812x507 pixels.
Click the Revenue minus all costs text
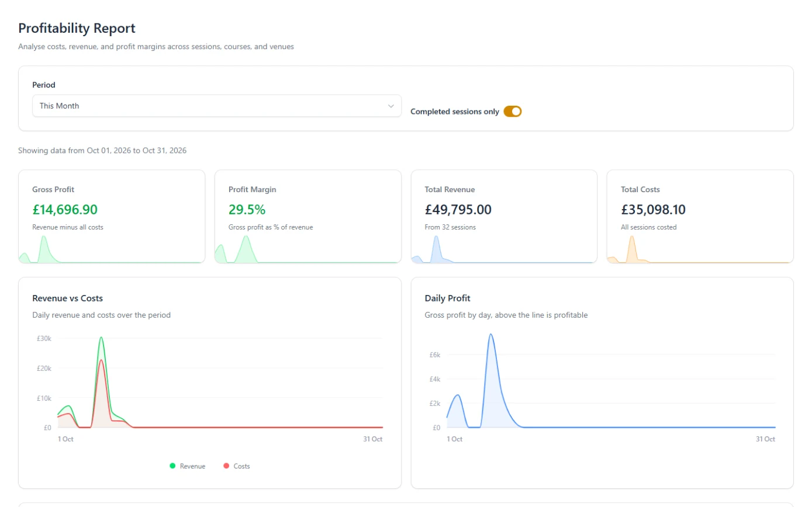coord(68,227)
